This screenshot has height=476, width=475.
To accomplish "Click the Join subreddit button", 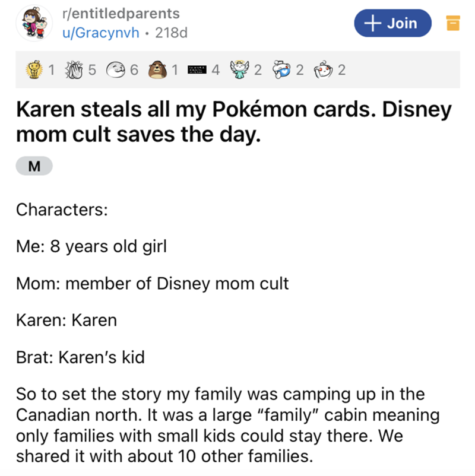I will pyautogui.click(x=392, y=23).
